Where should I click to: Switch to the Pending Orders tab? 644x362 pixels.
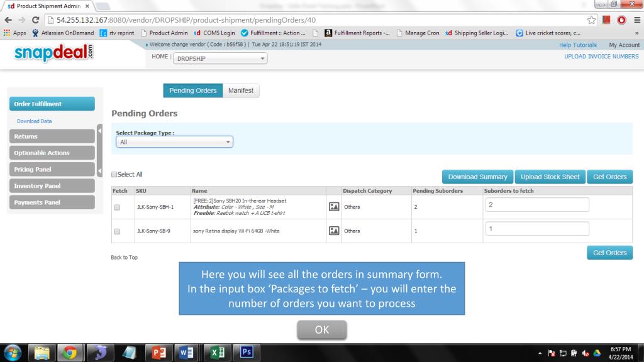pos(192,90)
